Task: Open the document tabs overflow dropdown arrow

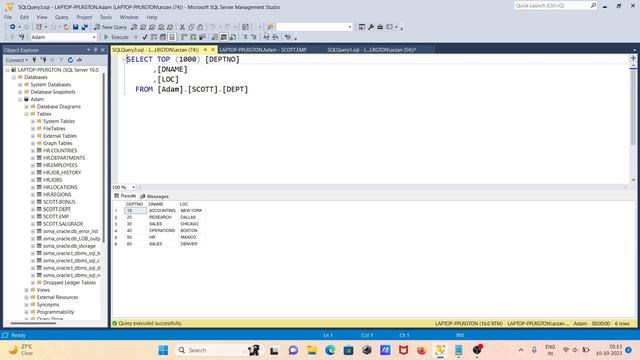Action: click(x=634, y=50)
